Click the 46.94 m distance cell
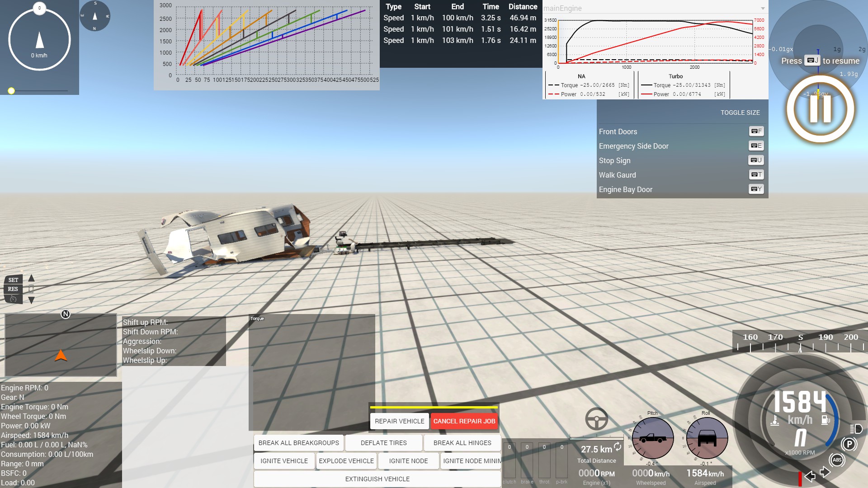 [523, 18]
